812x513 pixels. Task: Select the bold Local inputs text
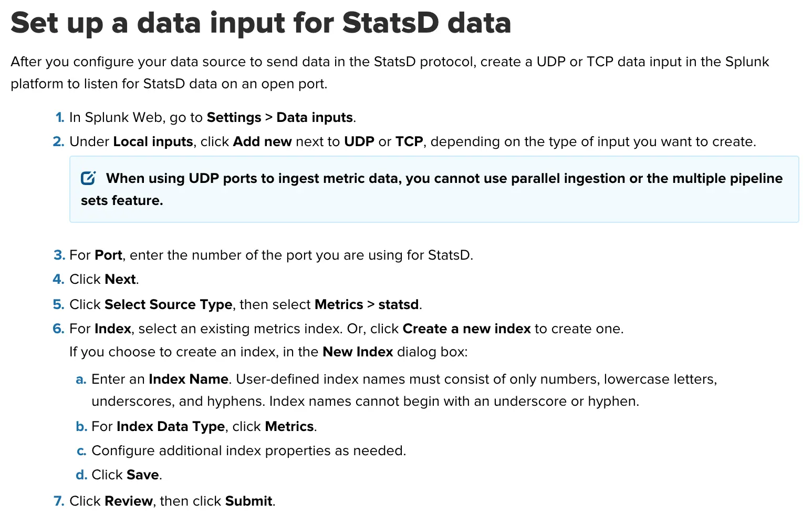pyautogui.click(x=153, y=141)
